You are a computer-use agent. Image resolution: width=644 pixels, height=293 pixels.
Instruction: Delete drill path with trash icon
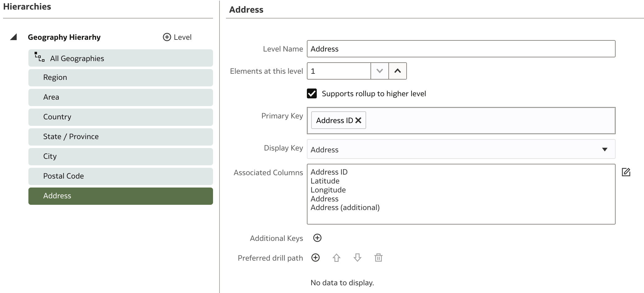[x=378, y=258]
